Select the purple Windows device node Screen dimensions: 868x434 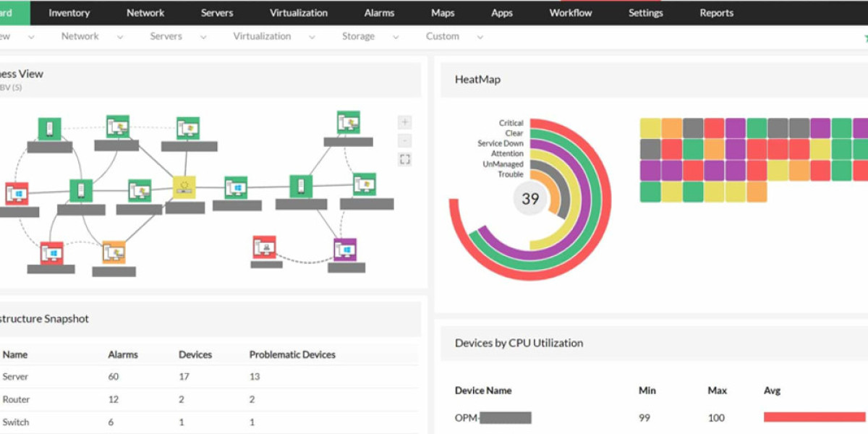coord(345,250)
